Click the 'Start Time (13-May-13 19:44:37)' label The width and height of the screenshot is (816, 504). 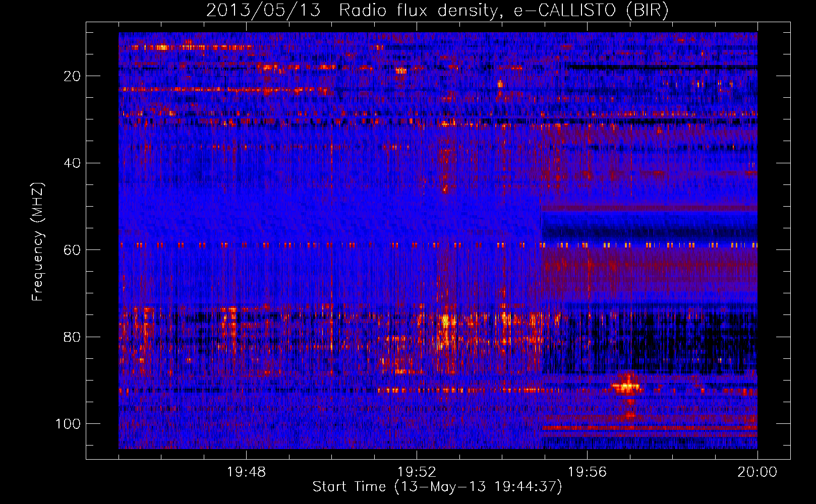click(437, 487)
